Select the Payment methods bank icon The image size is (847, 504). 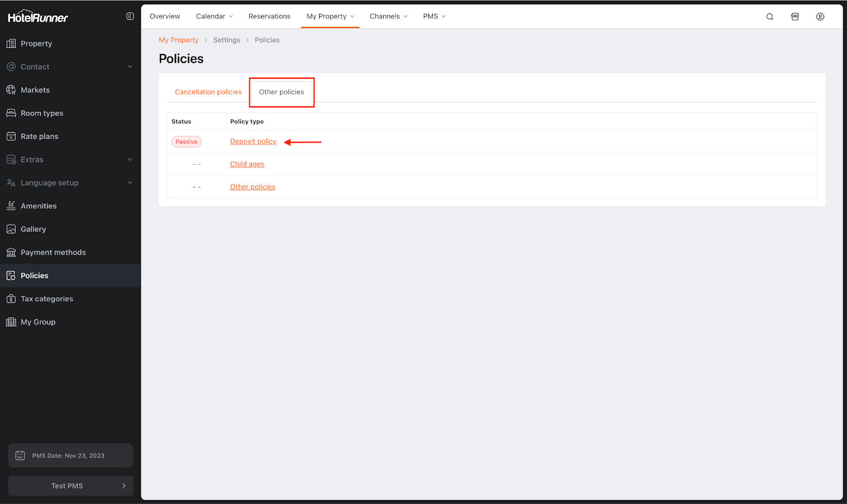(x=11, y=253)
